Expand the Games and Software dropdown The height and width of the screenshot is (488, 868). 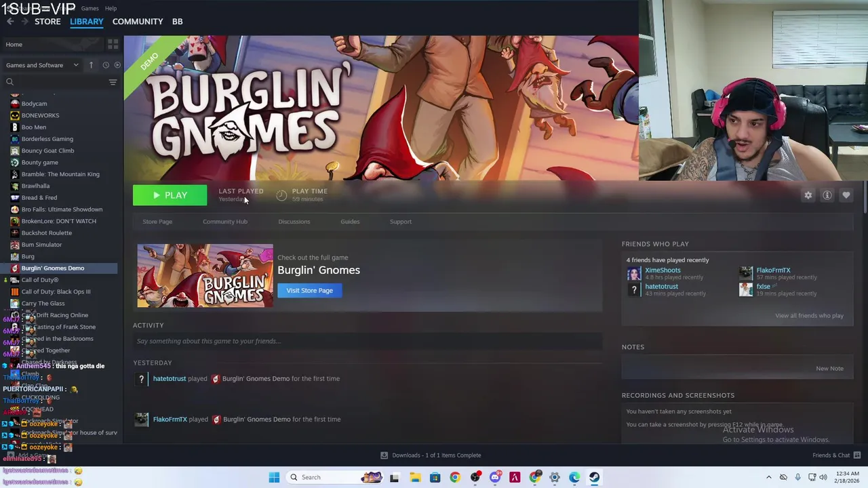42,65
